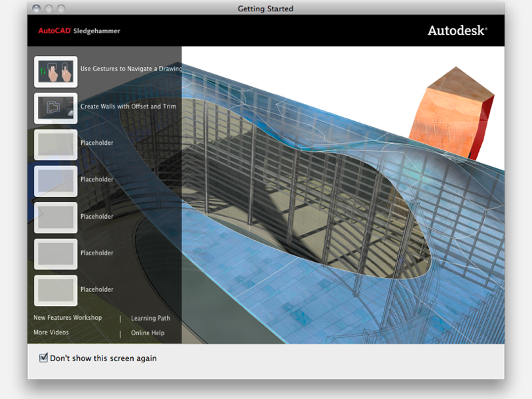Minimize the Getting Started window
Screen dimensions: 532x399
point(49,9)
